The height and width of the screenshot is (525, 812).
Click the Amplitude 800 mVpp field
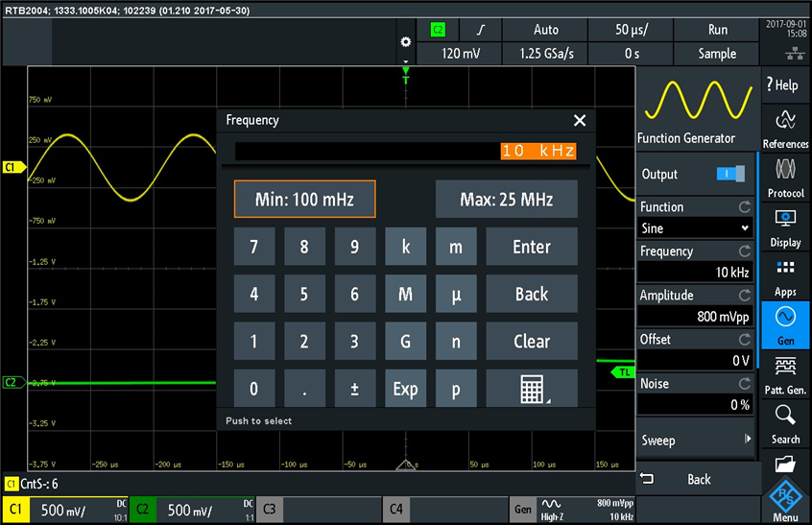click(x=696, y=316)
